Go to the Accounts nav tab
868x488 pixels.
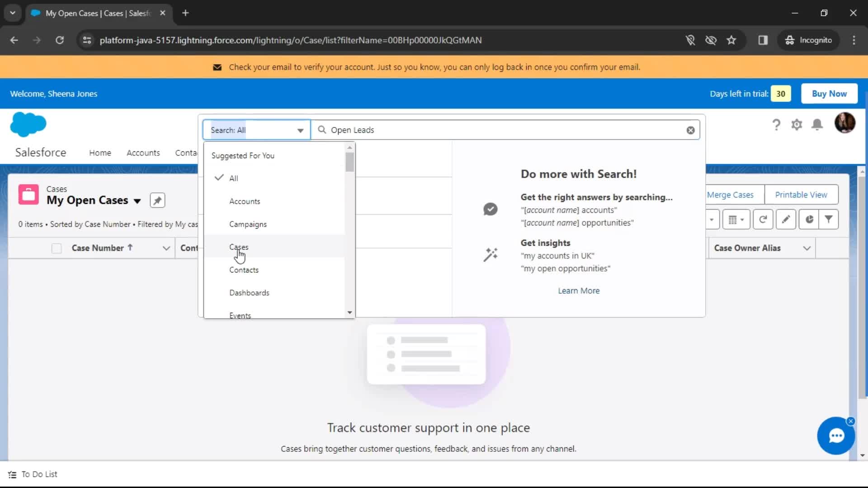click(x=143, y=153)
